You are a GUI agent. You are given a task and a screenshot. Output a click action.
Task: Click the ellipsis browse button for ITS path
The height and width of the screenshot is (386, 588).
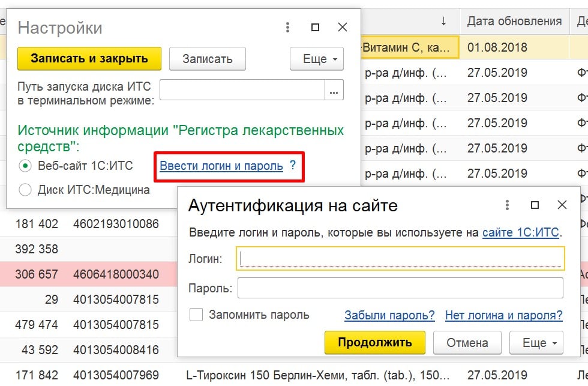coord(334,91)
